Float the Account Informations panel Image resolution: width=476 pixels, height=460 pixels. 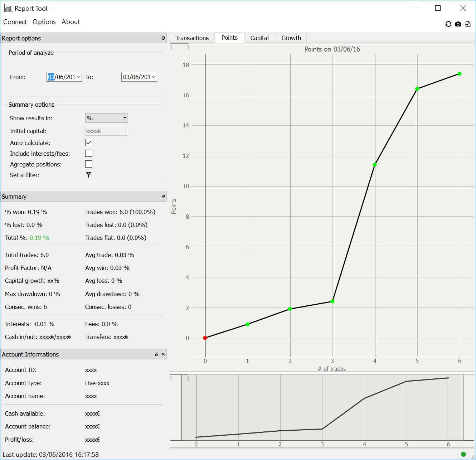[157, 354]
